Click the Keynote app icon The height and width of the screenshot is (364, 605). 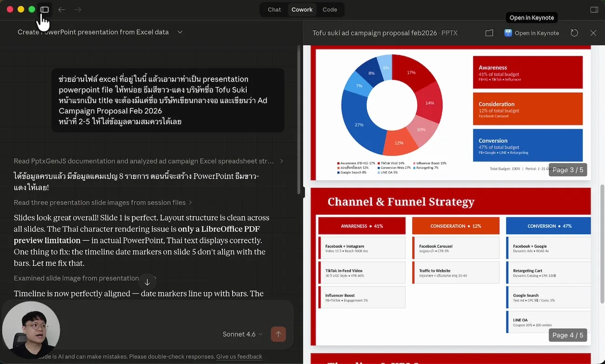pyautogui.click(x=508, y=33)
